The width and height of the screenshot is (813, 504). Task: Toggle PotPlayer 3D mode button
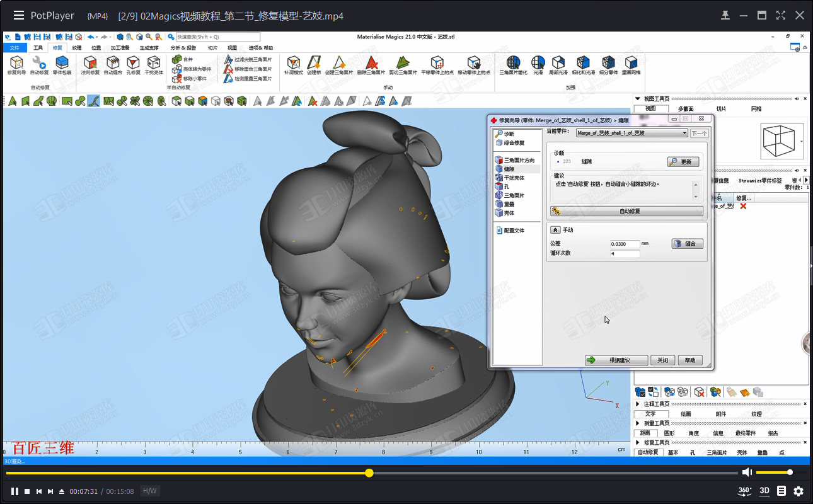coord(764,491)
